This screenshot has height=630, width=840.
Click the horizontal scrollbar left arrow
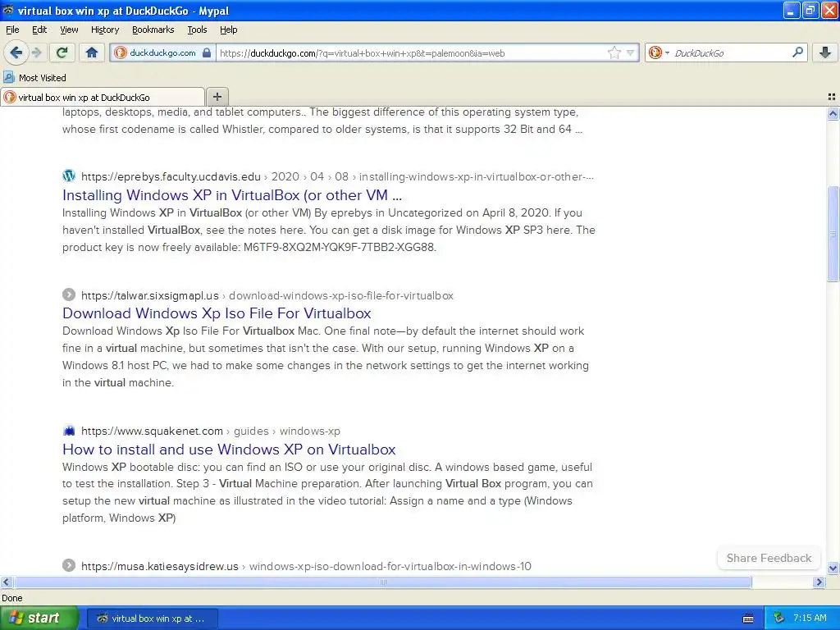(x=6, y=582)
